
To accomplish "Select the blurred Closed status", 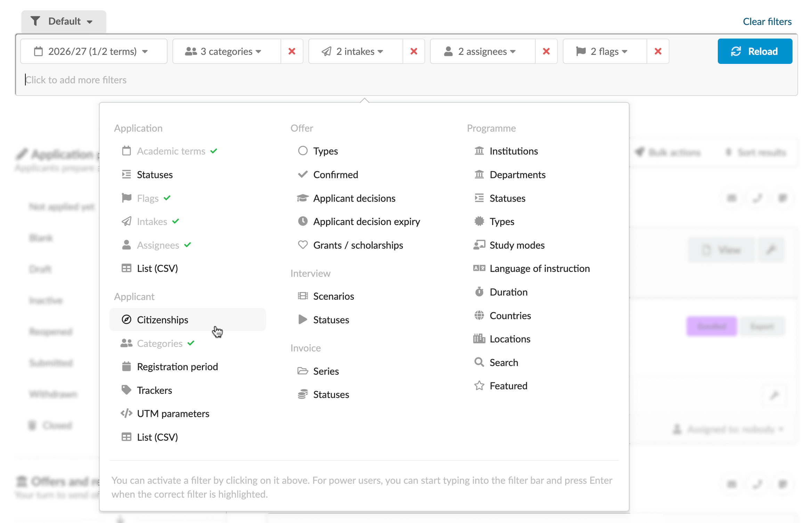I will point(51,425).
